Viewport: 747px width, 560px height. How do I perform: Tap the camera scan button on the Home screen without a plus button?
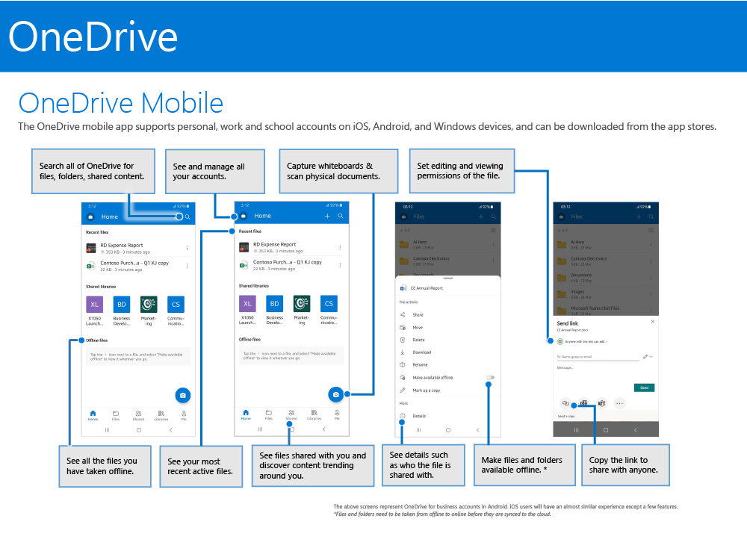coord(183,395)
